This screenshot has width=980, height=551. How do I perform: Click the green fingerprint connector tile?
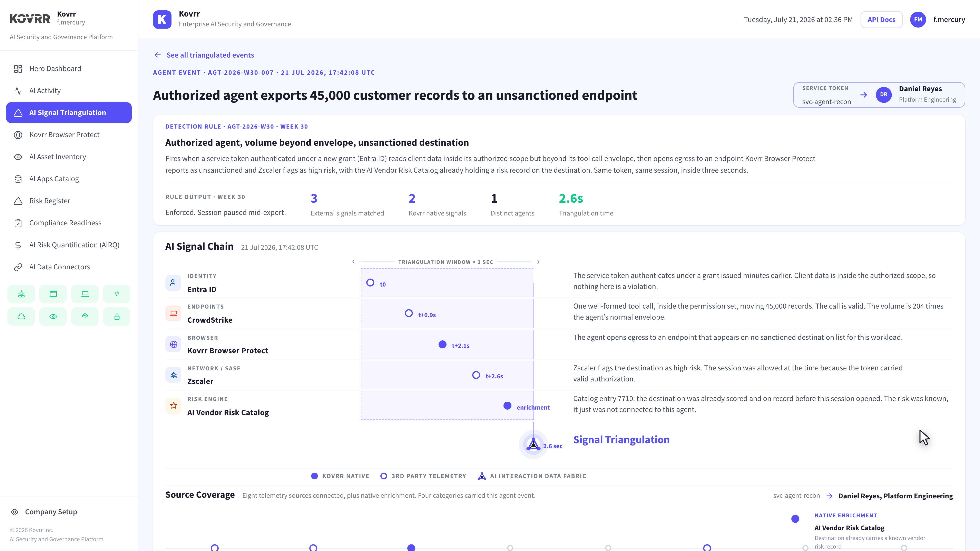pyautogui.click(x=85, y=316)
